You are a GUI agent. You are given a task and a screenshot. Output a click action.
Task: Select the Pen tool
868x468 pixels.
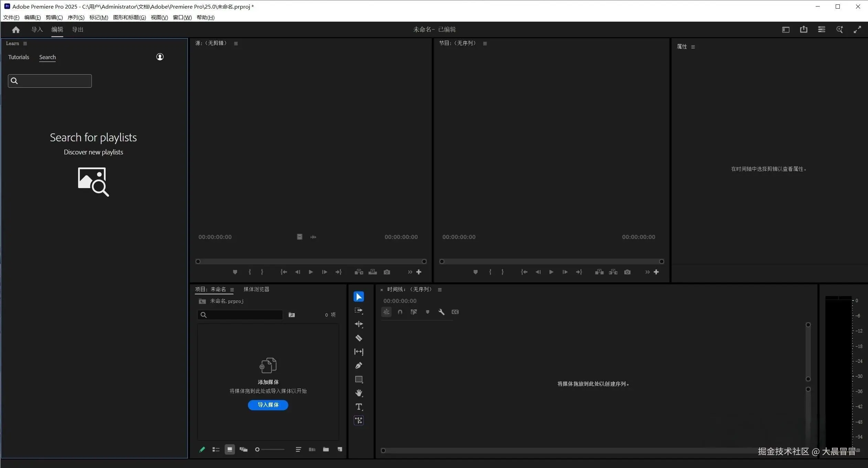(x=358, y=366)
